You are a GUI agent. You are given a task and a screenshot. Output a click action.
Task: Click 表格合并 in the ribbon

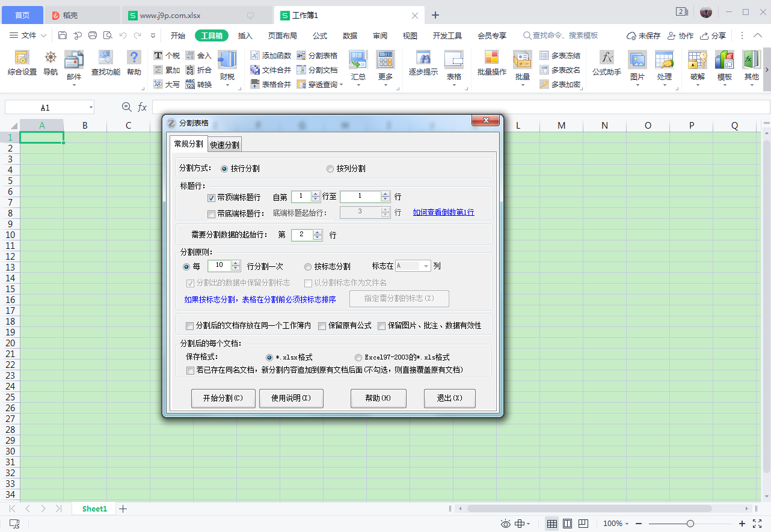tap(271, 85)
